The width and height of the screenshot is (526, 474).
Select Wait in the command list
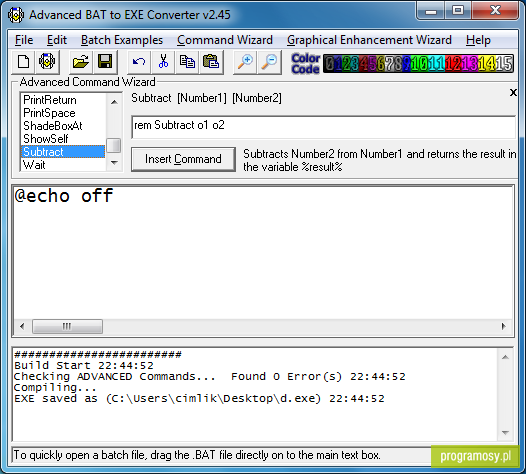click(63, 165)
